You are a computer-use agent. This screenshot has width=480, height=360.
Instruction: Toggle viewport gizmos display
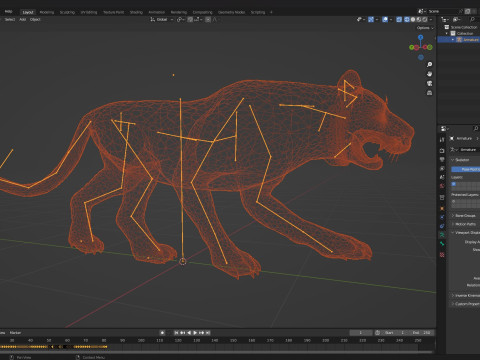371,20
